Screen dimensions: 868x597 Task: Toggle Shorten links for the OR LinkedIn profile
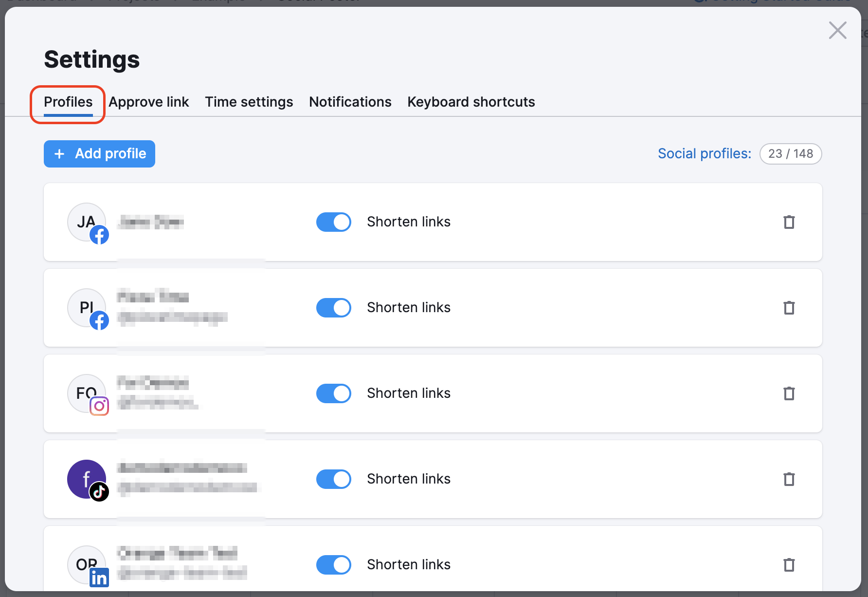pyautogui.click(x=334, y=564)
